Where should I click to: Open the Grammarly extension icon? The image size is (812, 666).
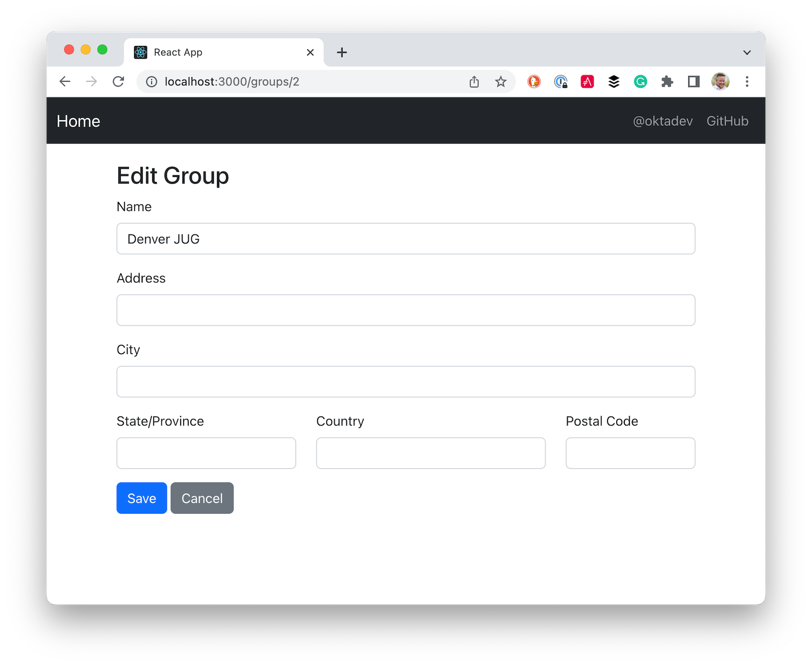[640, 82]
